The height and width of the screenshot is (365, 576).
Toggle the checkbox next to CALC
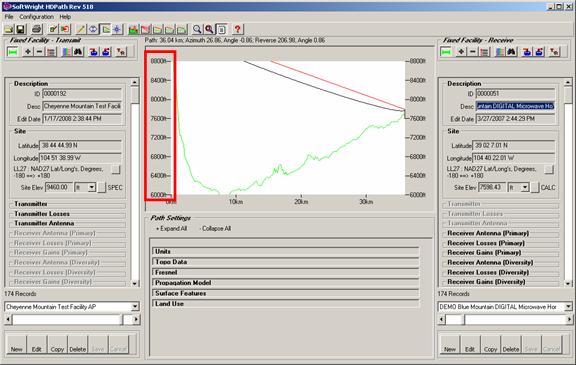coord(535,188)
